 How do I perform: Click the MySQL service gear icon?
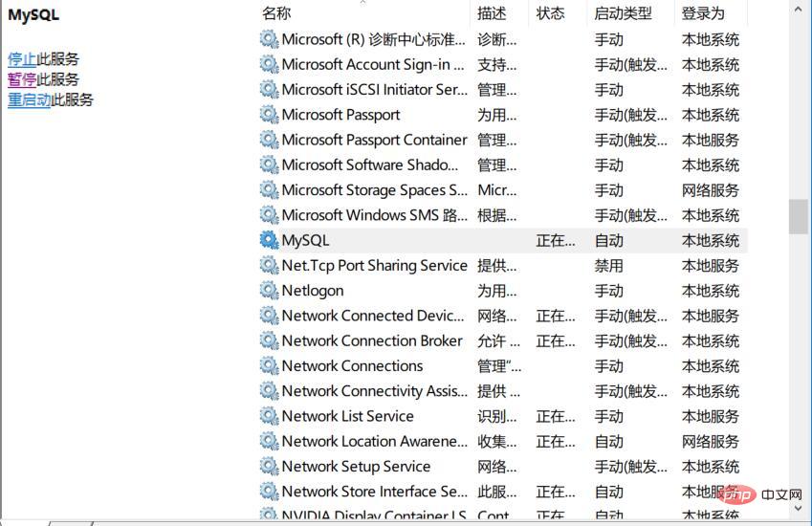click(270, 240)
